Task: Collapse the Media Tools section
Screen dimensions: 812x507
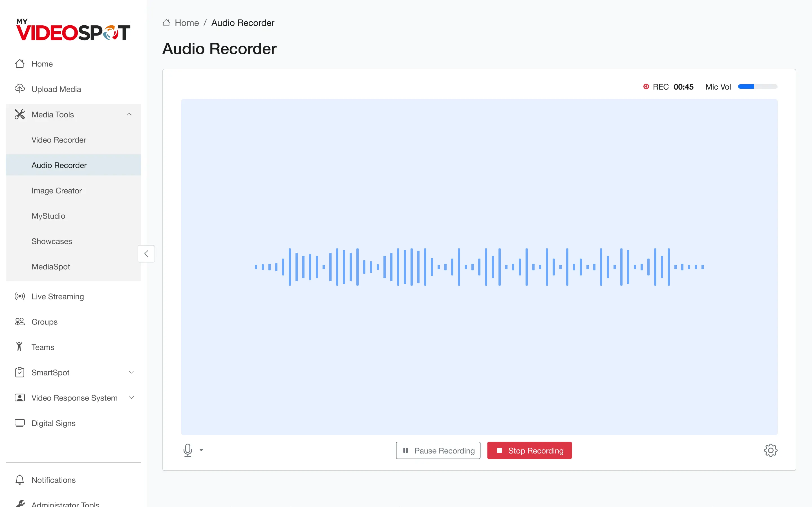Action: (129, 114)
